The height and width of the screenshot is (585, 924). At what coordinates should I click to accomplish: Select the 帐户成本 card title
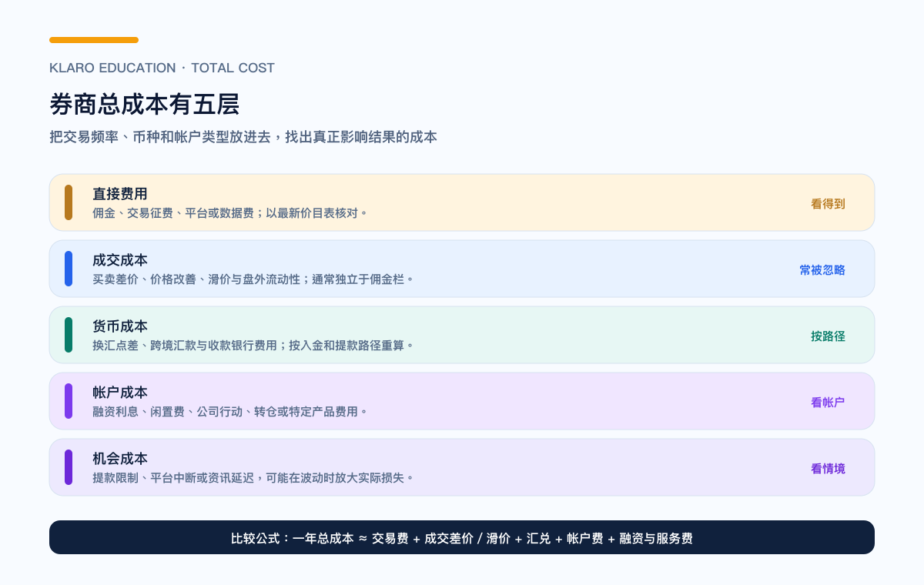click(120, 393)
